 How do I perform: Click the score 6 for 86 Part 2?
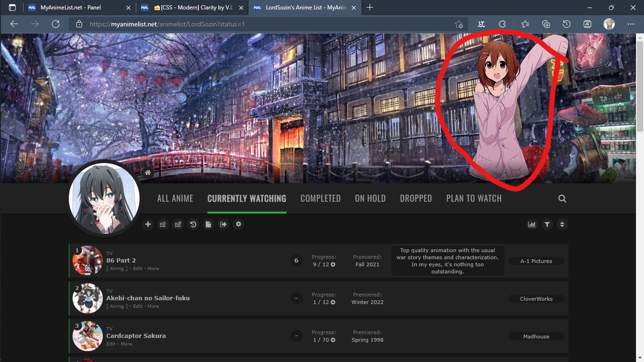point(296,261)
